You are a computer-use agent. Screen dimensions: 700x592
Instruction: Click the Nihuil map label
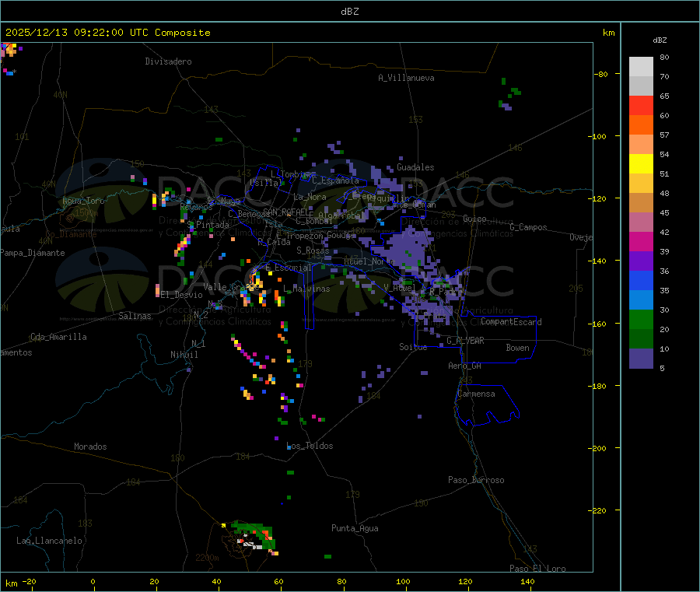184,355
